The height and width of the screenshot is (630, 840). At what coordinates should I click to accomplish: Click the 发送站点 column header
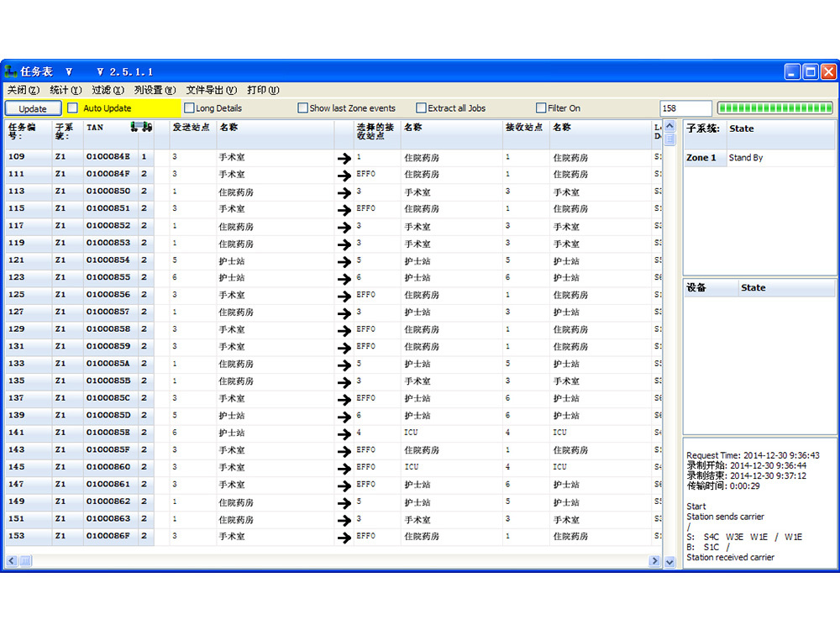tap(193, 134)
